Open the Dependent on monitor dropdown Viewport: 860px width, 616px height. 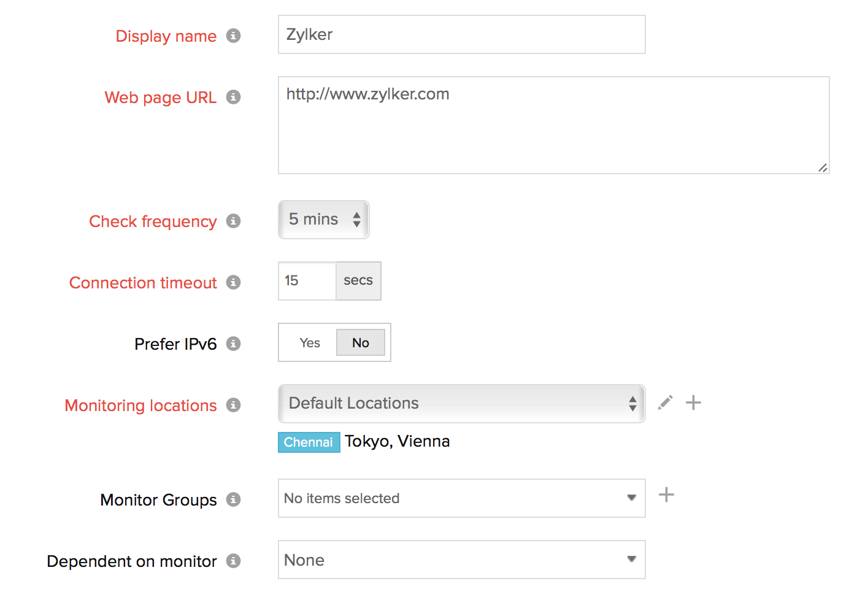[x=461, y=560]
